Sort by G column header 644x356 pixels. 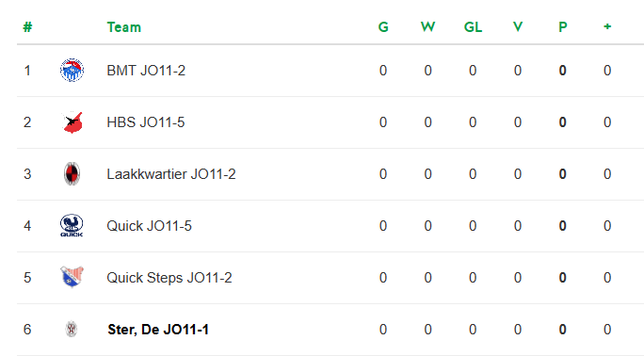point(383,27)
